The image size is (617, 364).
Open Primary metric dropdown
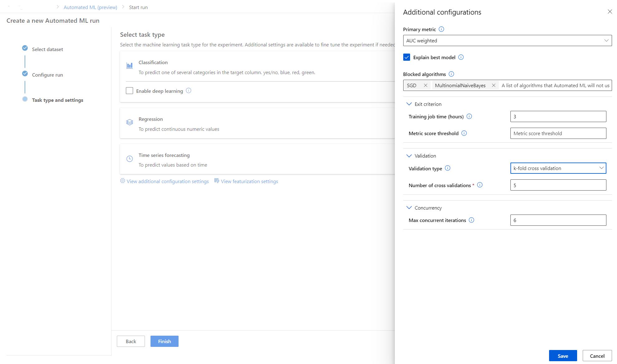tap(507, 40)
